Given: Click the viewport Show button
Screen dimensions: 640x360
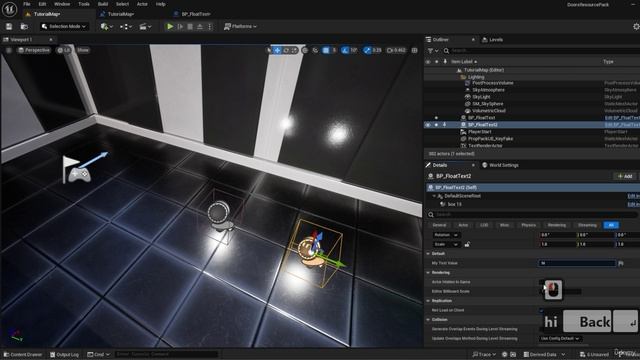Looking at the screenshot, I should (83, 50).
